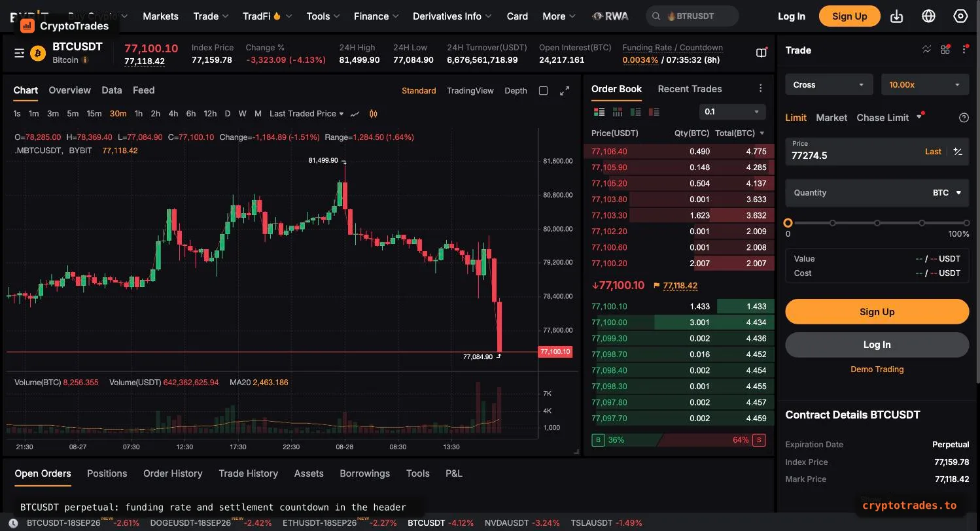This screenshot has height=531, width=980.
Task: Click the orange Sign Up button in header
Action: [849, 16]
